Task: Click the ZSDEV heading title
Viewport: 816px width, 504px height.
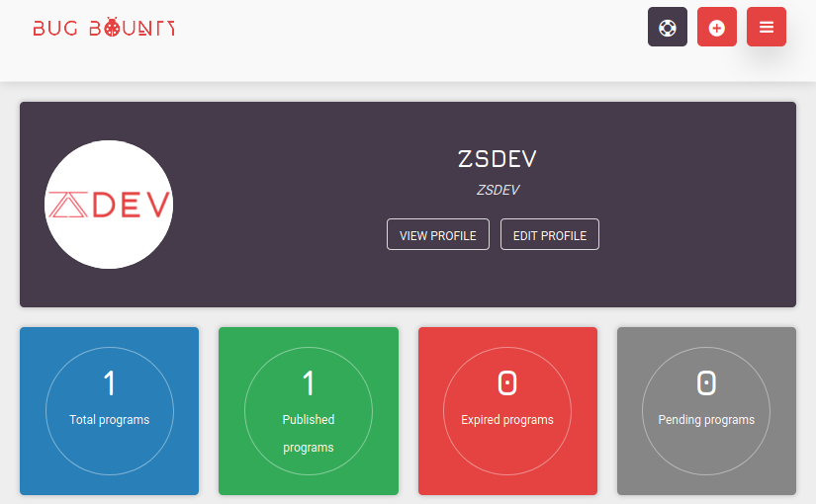Action: 497,159
